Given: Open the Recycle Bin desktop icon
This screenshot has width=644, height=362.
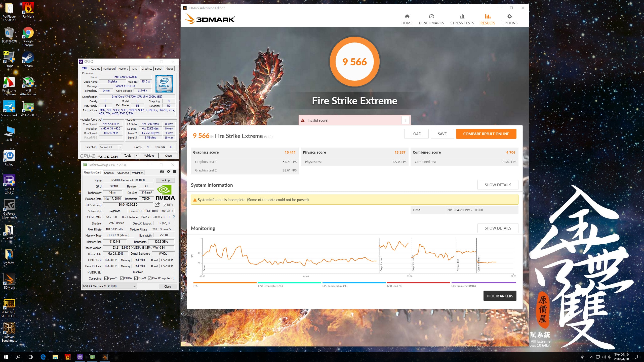Looking at the screenshot, I should tap(9, 35).
